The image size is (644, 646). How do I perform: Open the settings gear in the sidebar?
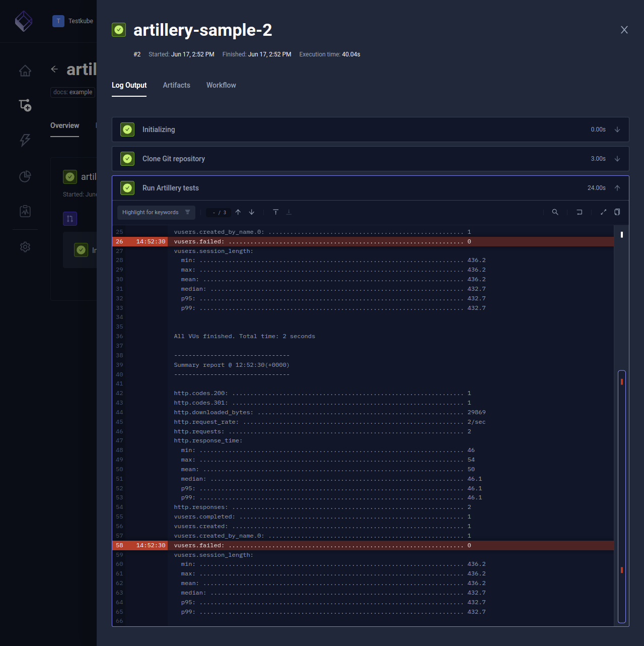[x=25, y=247]
